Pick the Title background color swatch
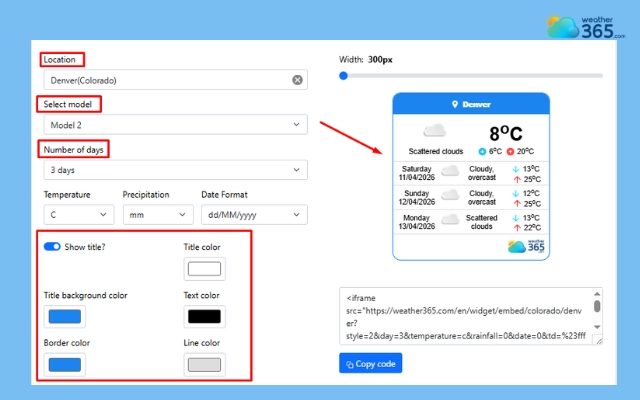The image size is (640, 400). (x=65, y=317)
